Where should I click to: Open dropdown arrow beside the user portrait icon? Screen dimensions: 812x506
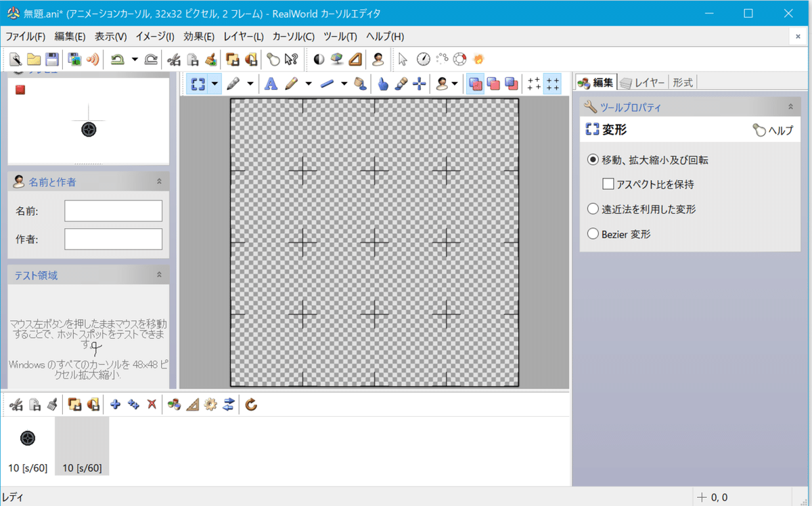point(455,84)
